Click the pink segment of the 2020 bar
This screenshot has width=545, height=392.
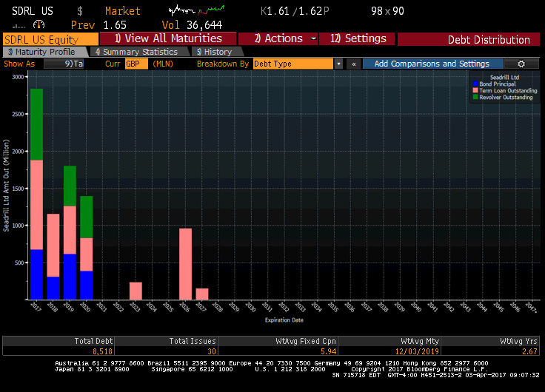[86, 254]
